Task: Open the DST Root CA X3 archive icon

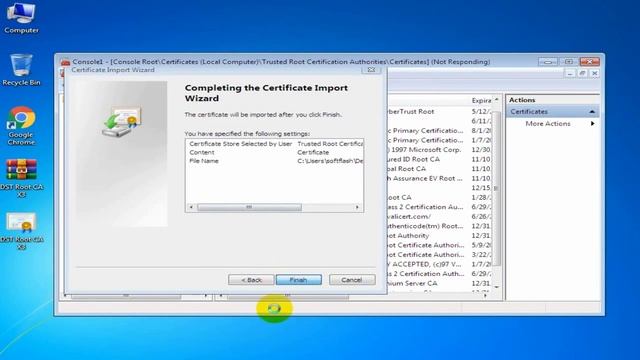Action: coord(21,178)
